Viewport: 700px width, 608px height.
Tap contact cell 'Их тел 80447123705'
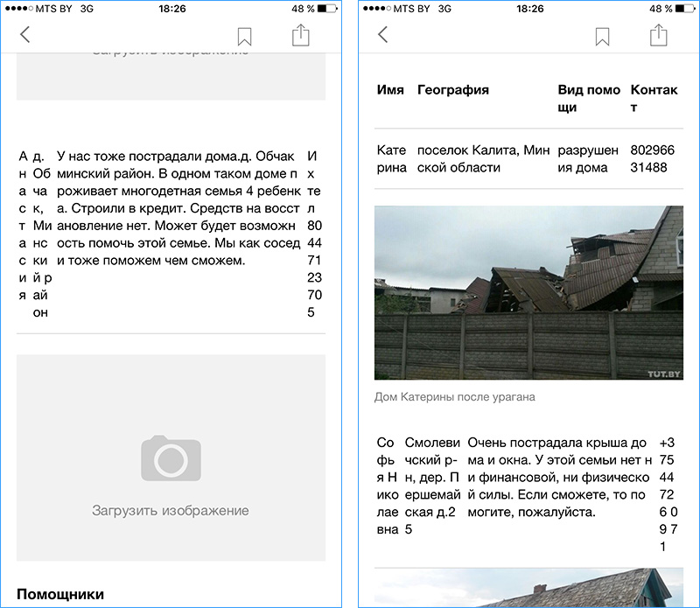(314, 234)
